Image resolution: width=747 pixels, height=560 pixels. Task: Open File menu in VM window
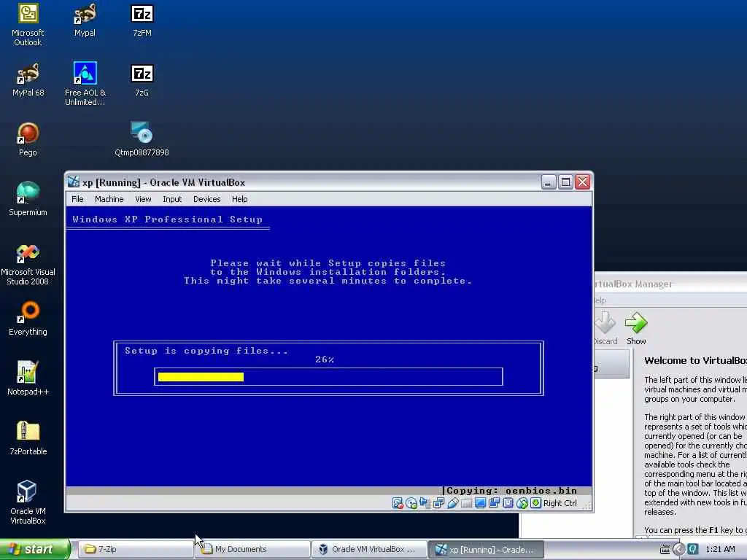tap(77, 199)
